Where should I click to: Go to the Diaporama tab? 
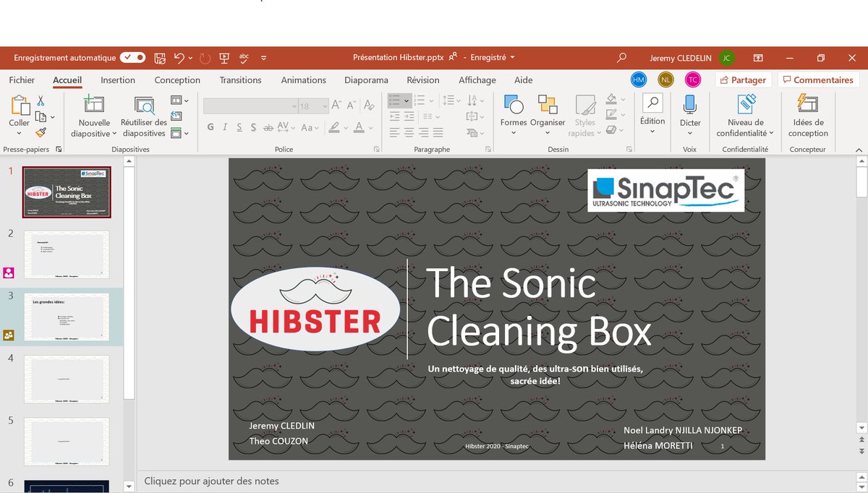(x=366, y=80)
